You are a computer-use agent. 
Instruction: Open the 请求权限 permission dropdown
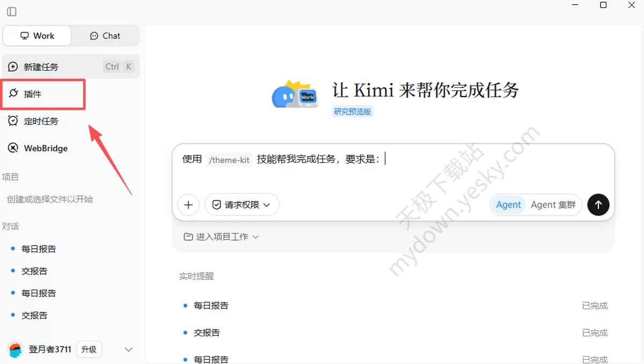click(241, 205)
